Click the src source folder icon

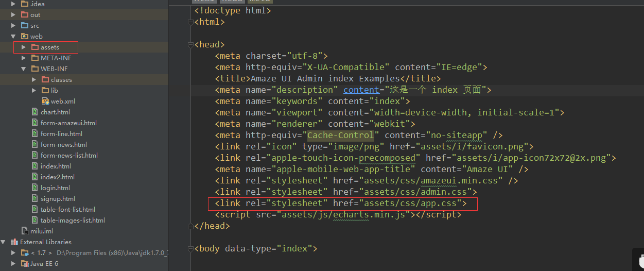click(25, 25)
